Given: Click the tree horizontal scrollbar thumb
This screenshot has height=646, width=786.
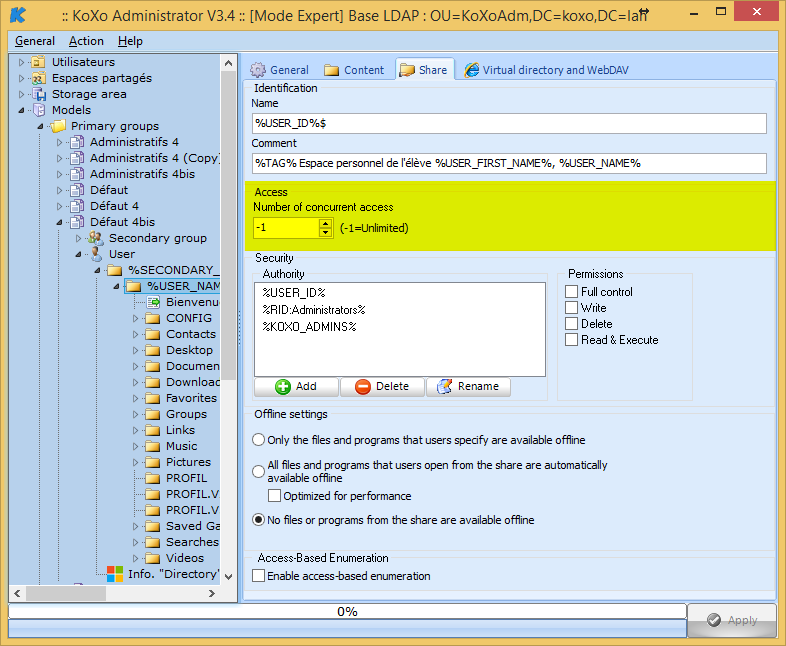Looking at the screenshot, I should (x=66, y=593).
